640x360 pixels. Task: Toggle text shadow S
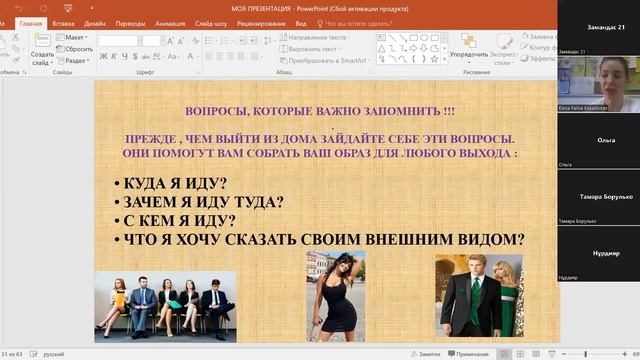pos(135,56)
